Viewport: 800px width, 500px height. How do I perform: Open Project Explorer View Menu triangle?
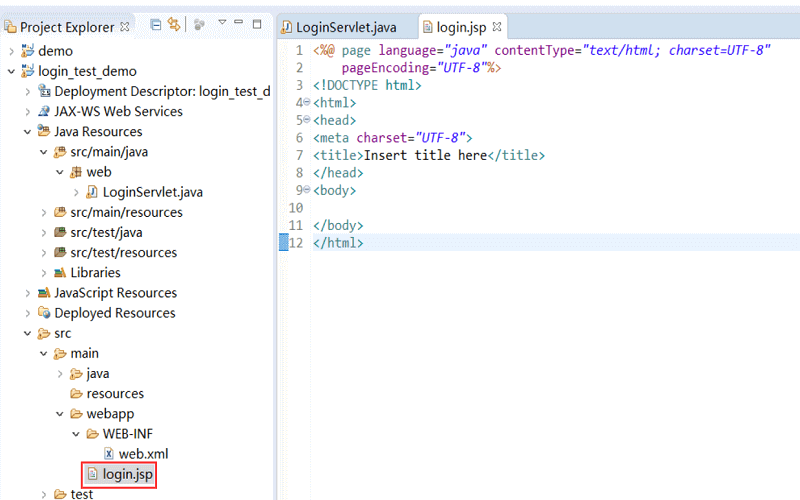(x=222, y=22)
